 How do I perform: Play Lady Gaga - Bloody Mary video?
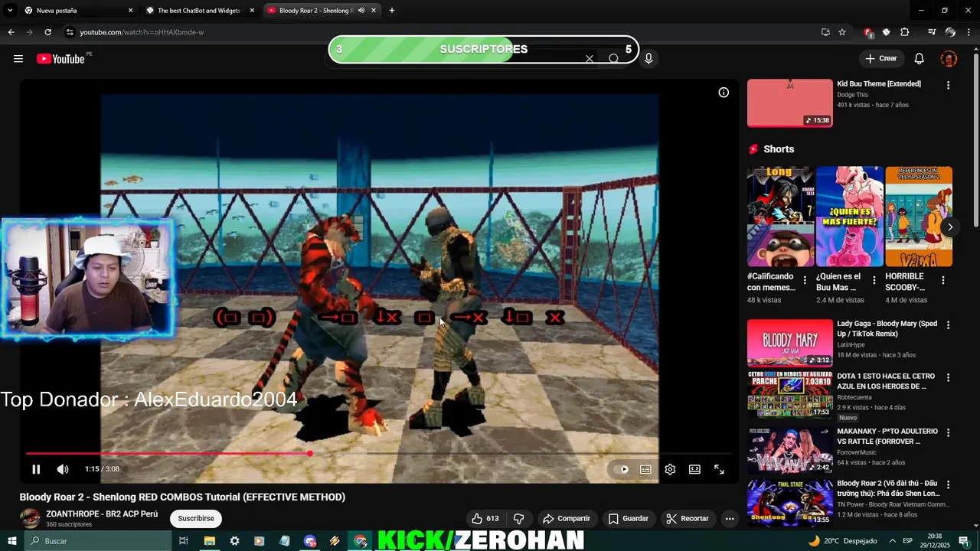[790, 343]
